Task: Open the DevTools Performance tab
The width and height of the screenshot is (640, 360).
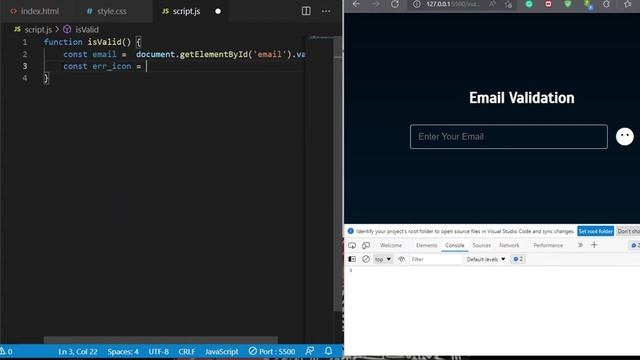Action: (x=548, y=245)
